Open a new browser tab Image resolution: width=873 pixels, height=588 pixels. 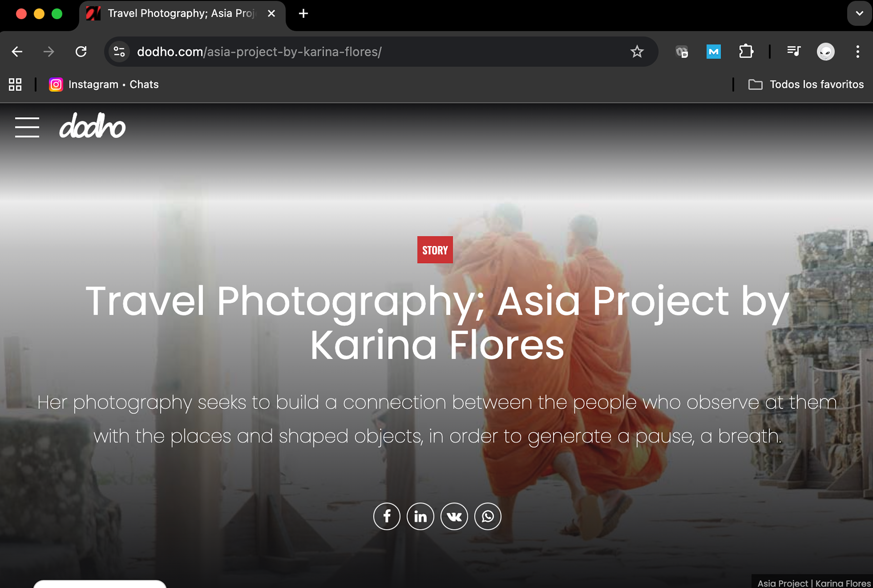303,14
